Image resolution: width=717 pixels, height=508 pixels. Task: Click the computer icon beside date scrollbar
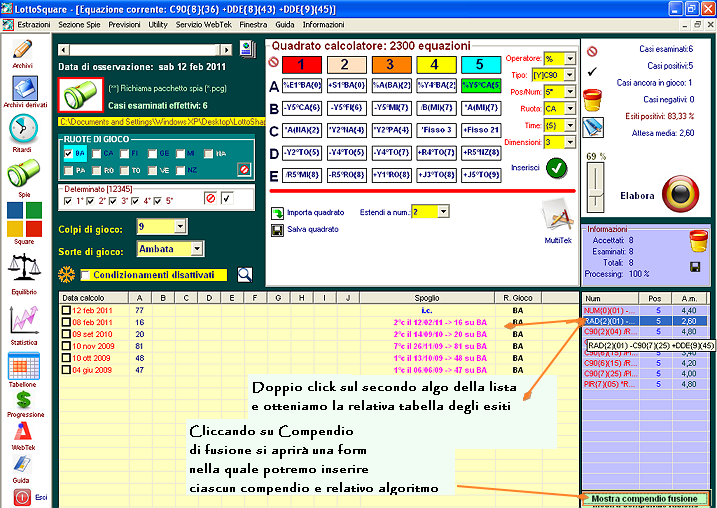(x=247, y=49)
